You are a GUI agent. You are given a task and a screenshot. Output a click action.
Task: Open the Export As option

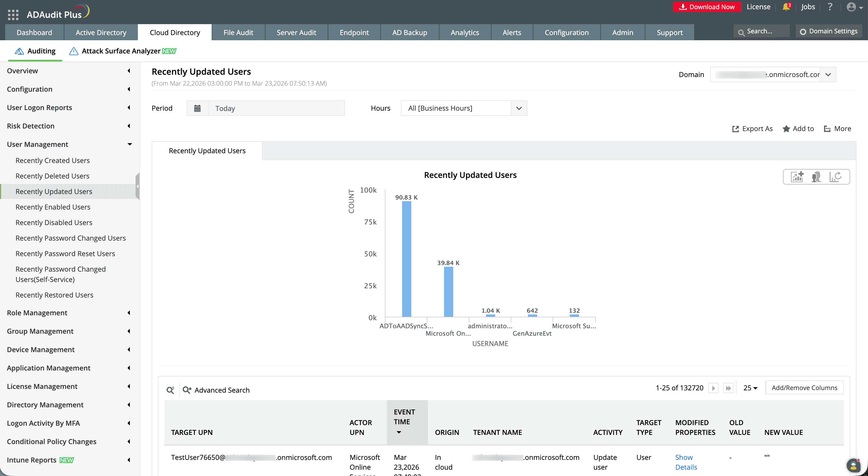[x=753, y=128]
